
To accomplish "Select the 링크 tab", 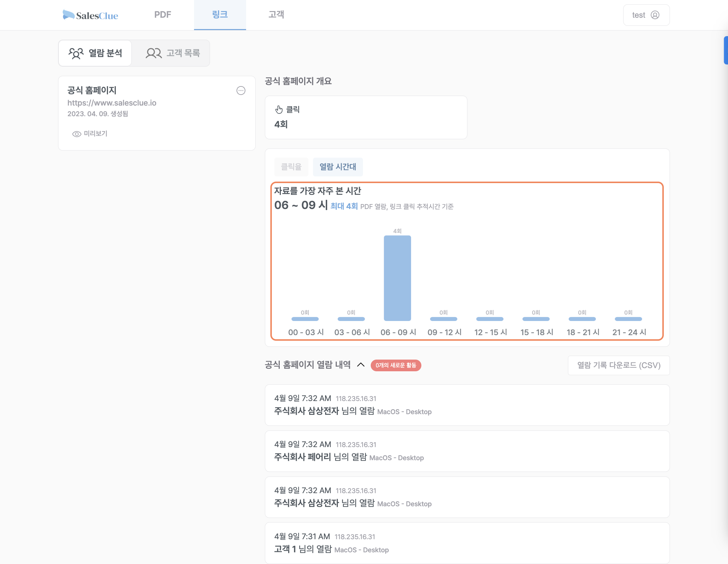I will (220, 15).
